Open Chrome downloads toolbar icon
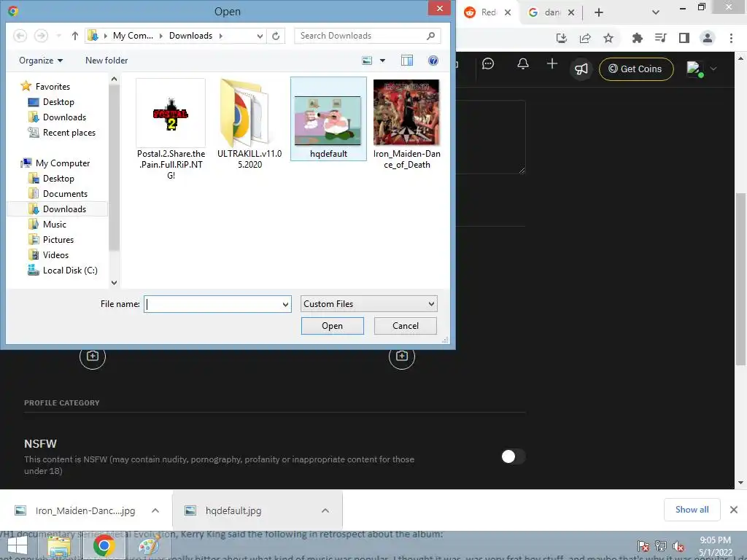747x560 pixels. click(x=562, y=38)
